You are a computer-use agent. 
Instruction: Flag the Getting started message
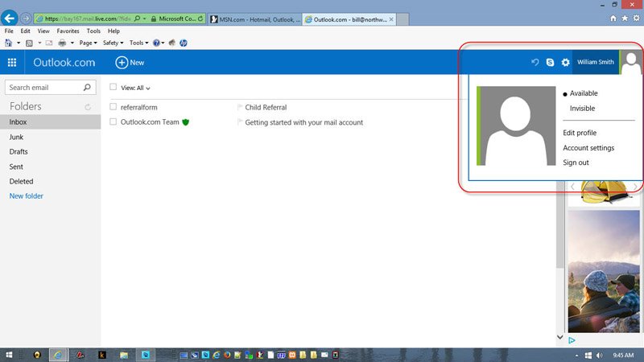240,122
